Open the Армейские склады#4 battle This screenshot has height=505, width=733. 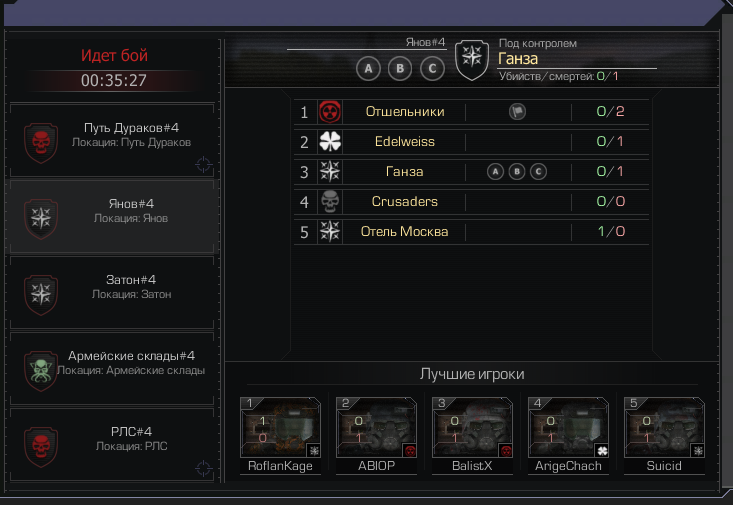[x=112, y=368]
